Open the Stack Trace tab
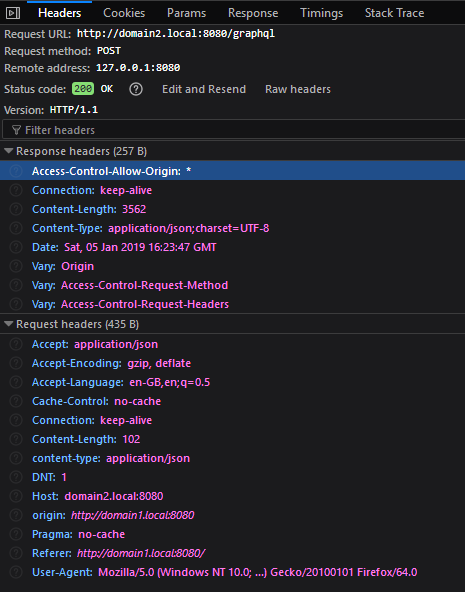465x592 pixels. (x=394, y=13)
